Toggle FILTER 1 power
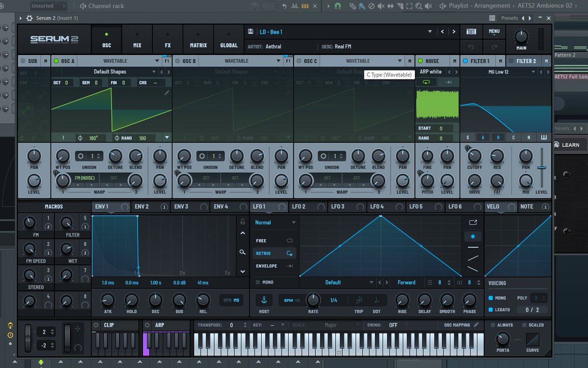588x368 pixels. coord(465,61)
